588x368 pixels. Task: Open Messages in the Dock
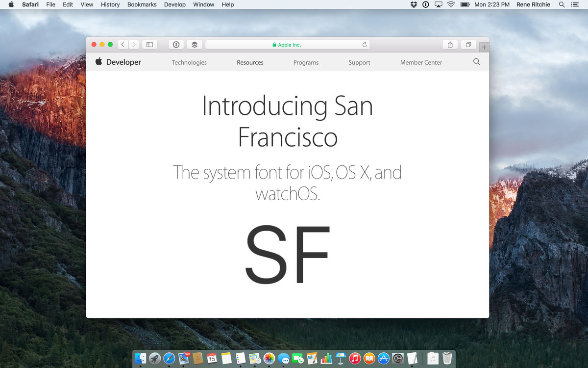[283, 359]
